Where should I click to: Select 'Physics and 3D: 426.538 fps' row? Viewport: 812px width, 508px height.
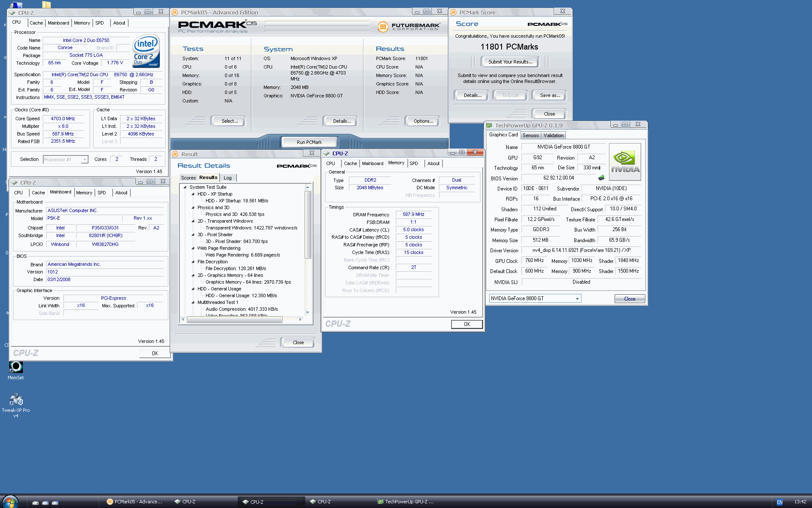pyautogui.click(x=235, y=214)
